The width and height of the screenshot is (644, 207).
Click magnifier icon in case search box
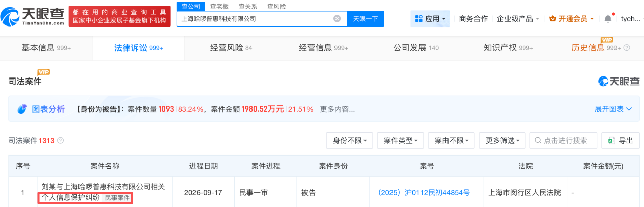538,141
